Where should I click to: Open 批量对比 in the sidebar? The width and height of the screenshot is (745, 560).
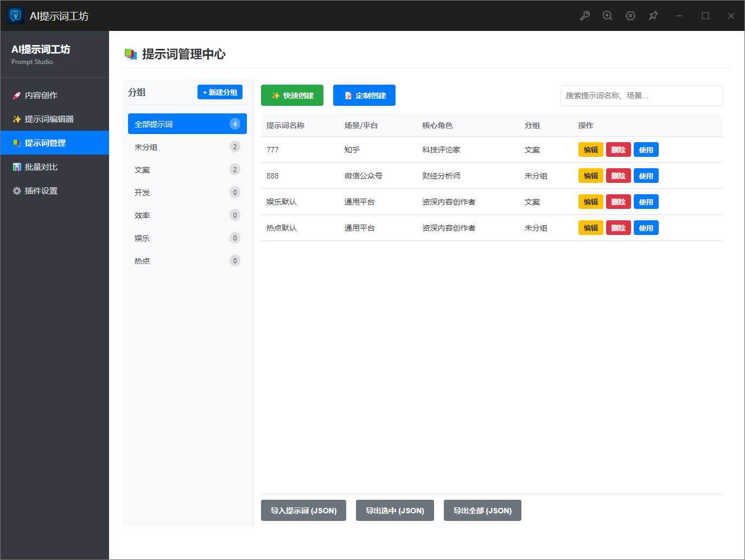(x=55, y=167)
